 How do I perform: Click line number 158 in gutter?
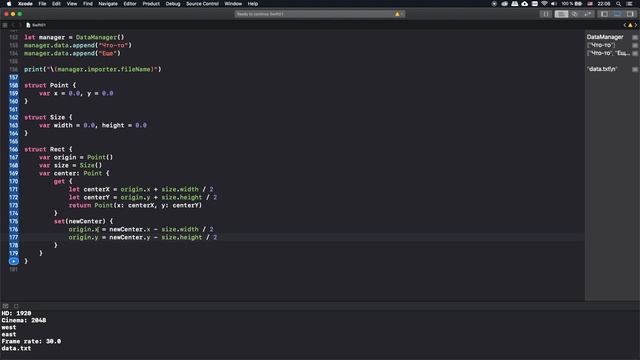tap(13, 85)
